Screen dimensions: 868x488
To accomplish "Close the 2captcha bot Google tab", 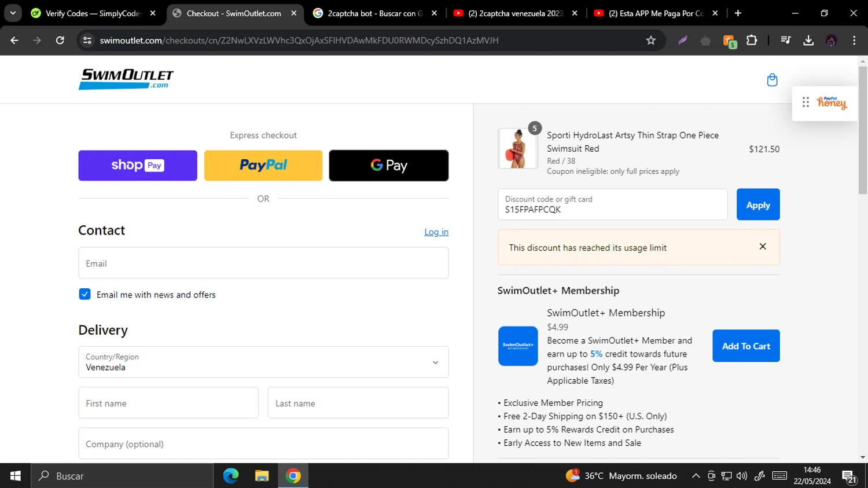I will pos(435,13).
